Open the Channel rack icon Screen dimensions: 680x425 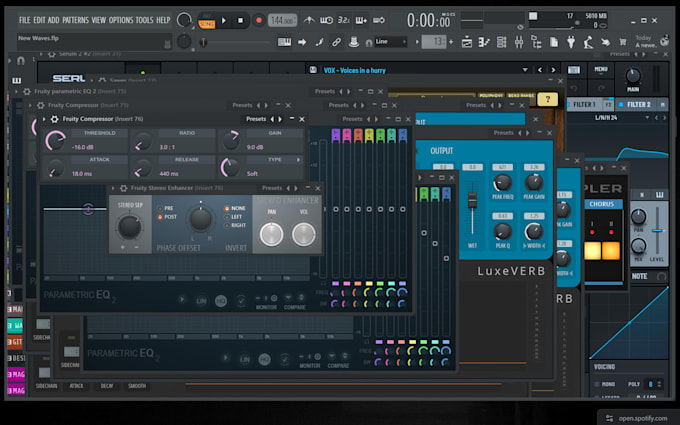pyautogui.click(x=501, y=42)
